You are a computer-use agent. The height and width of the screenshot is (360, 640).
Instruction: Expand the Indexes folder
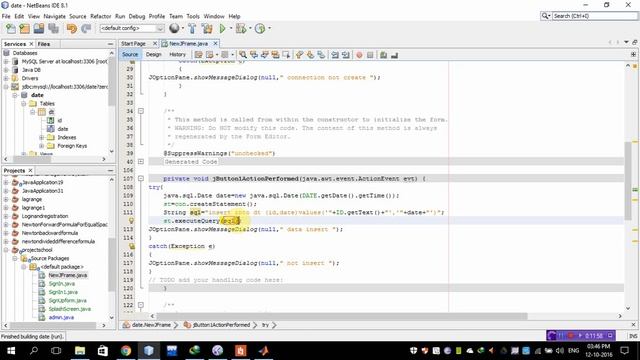(x=41, y=137)
